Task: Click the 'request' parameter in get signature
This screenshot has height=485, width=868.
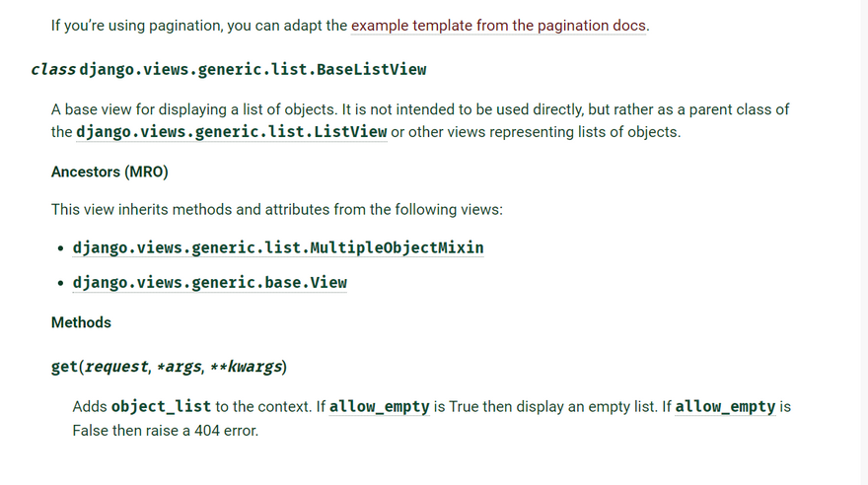Action: [115, 367]
